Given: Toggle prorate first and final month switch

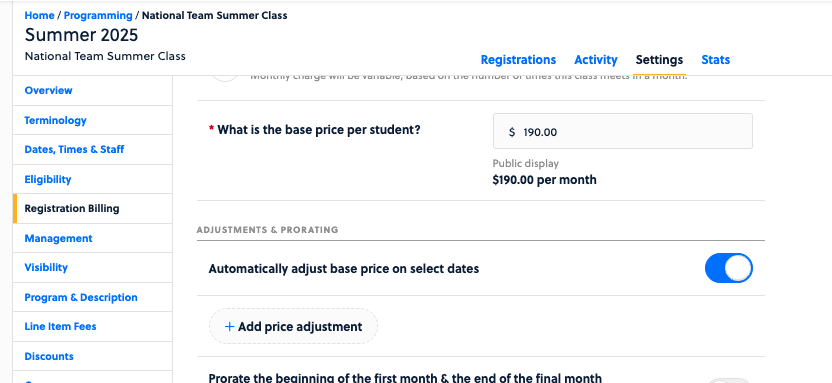Looking at the screenshot, I should [729, 381].
